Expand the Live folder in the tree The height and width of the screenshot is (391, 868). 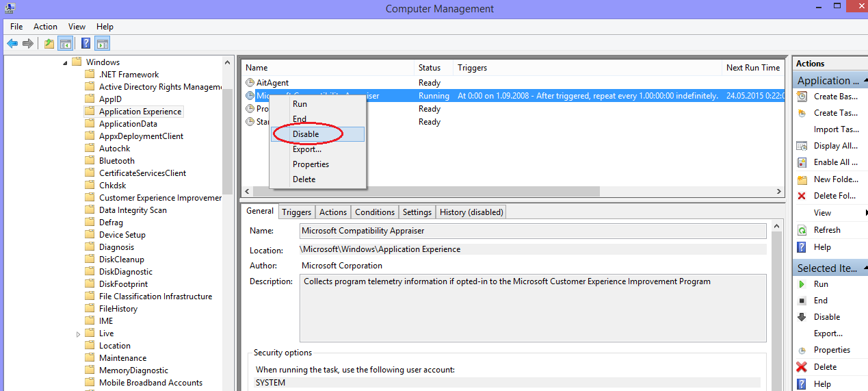click(x=79, y=333)
